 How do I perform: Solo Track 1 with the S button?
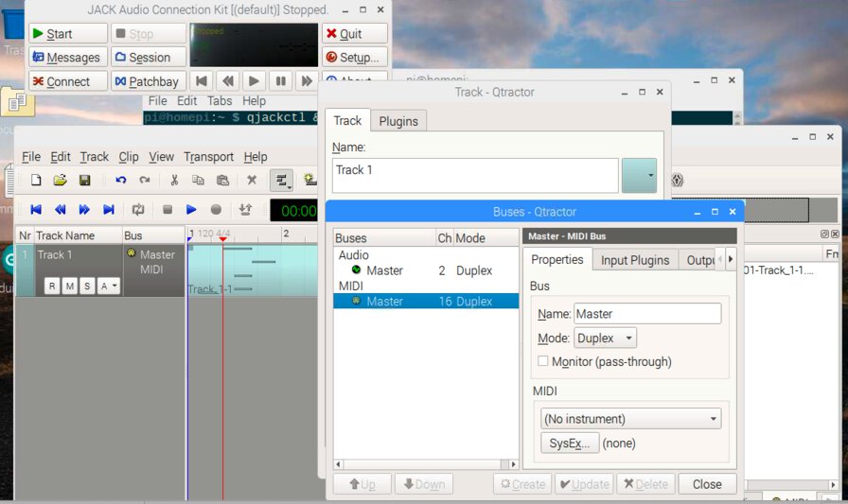tap(87, 287)
